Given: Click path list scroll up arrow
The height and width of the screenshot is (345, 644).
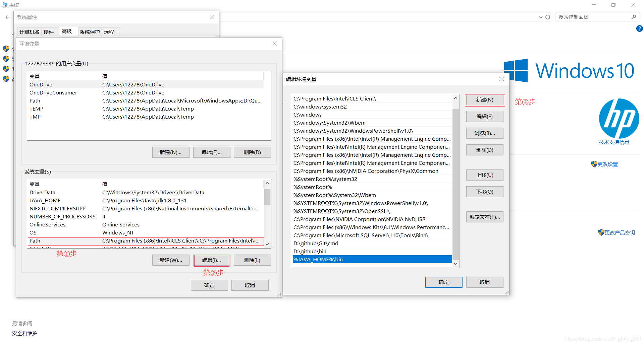Looking at the screenshot, I should click(x=455, y=98).
